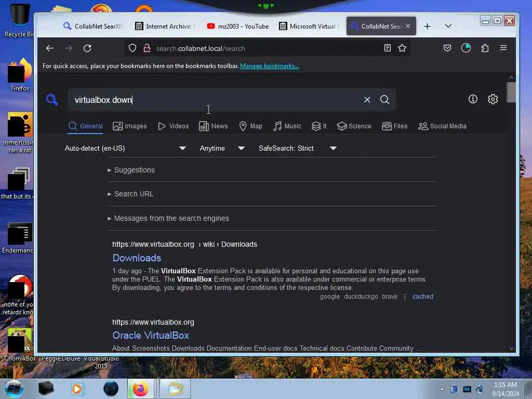The height and width of the screenshot is (399, 532).
Task: Open the Anytime time range dropdown
Action: [x=222, y=148]
